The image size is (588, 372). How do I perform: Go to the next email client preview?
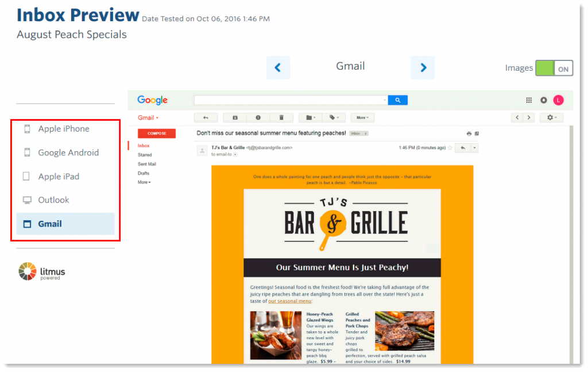click(423, 68)
